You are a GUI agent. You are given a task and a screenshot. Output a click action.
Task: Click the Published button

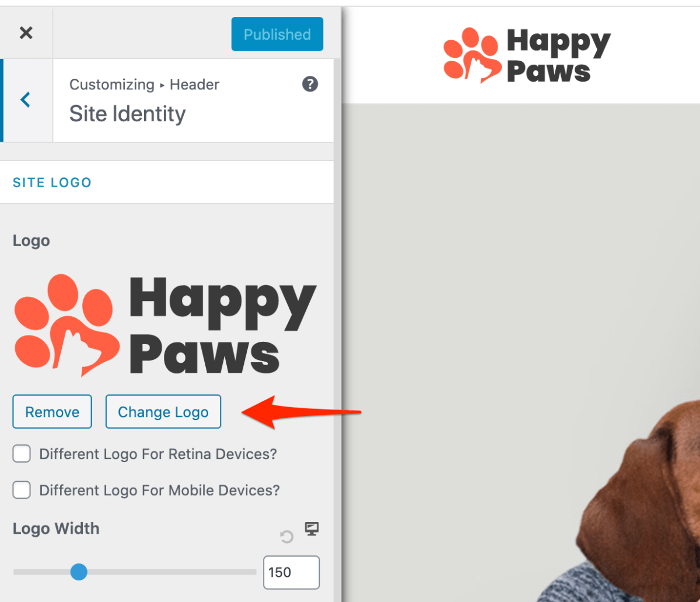point(277,34)
